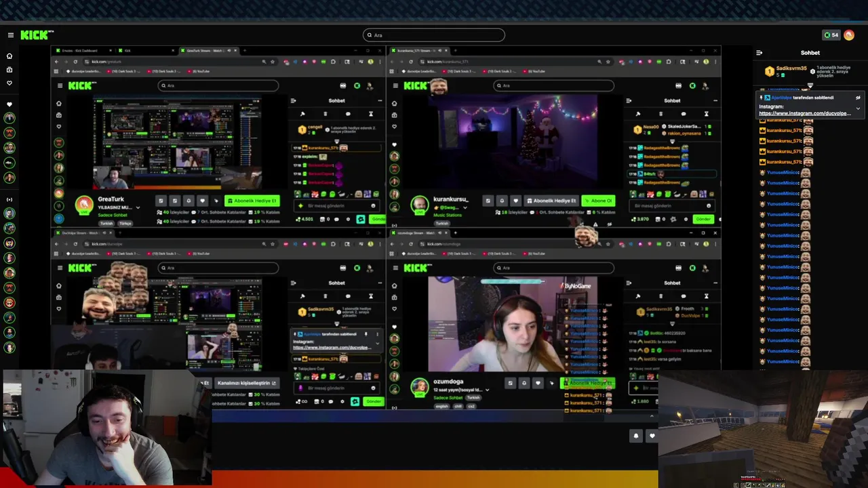Reload the page in GreaTurk window
This screenshot has width=868, height=488.
(75, 62)
